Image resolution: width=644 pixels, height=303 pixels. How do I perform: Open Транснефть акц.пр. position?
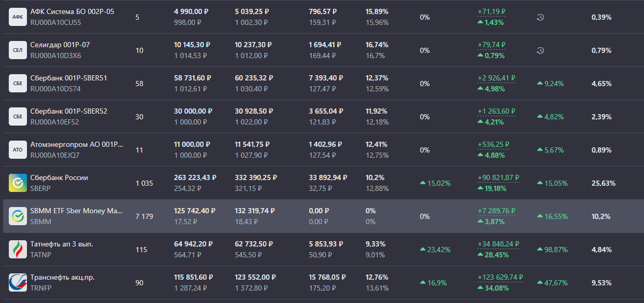62,278
